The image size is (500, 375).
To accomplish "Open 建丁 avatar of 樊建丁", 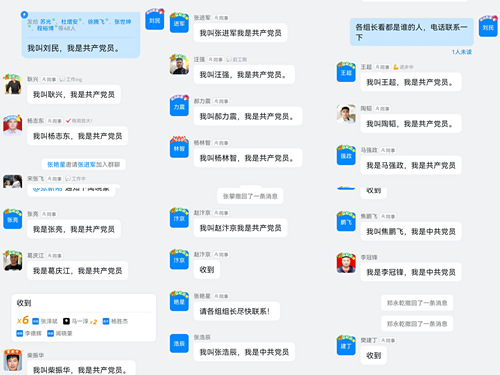I will [x=346, y=346].
